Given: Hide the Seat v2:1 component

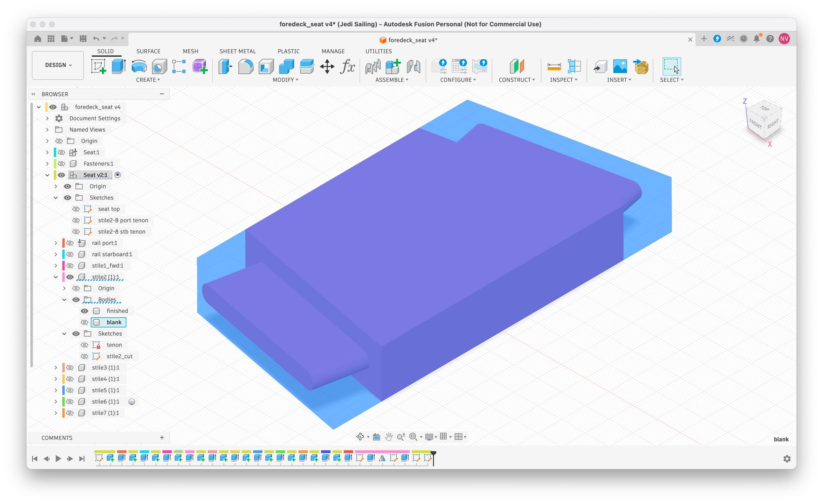Looking at the screenshot, I should pyautogui.click(x=61, y=175).
